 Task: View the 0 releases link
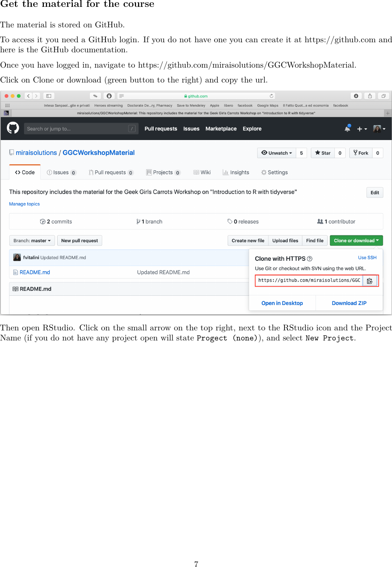coord(243,222)
